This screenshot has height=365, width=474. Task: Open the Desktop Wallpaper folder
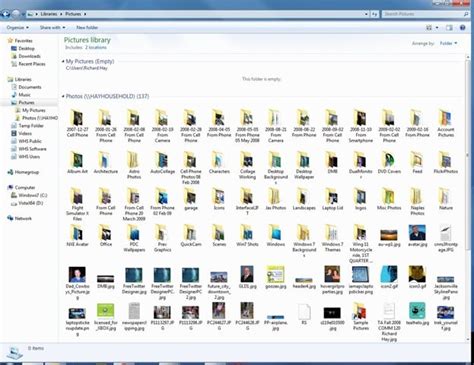click(x=304, y=165)
